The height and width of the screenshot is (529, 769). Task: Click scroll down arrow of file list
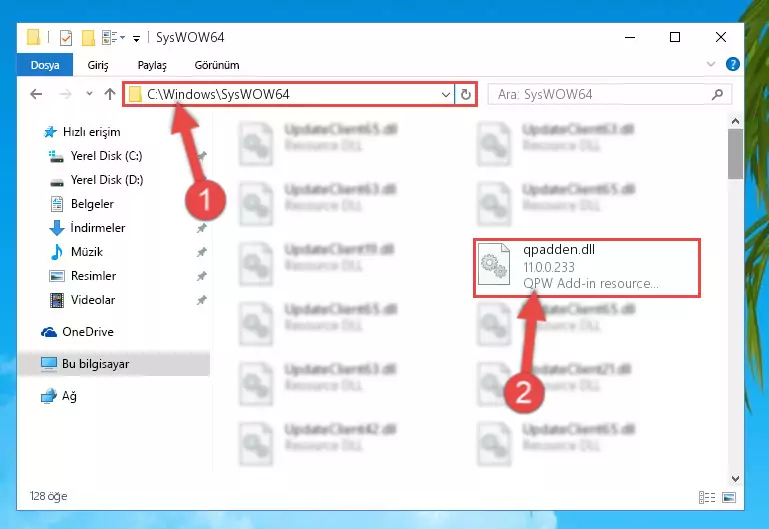[x=735, y=479]
